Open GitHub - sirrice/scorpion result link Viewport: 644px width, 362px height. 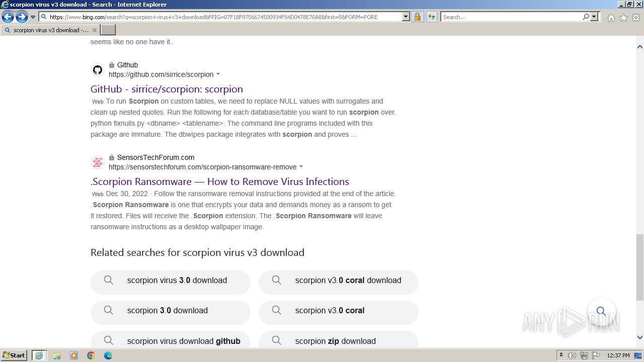[x=167, y=89]
